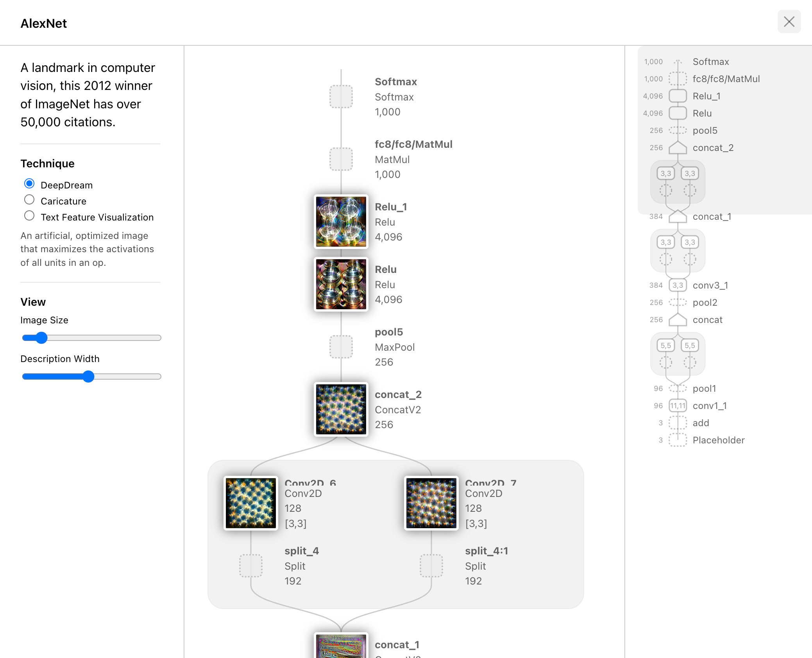
Task: Select the Caricature technique option
Action: point(29,200)
